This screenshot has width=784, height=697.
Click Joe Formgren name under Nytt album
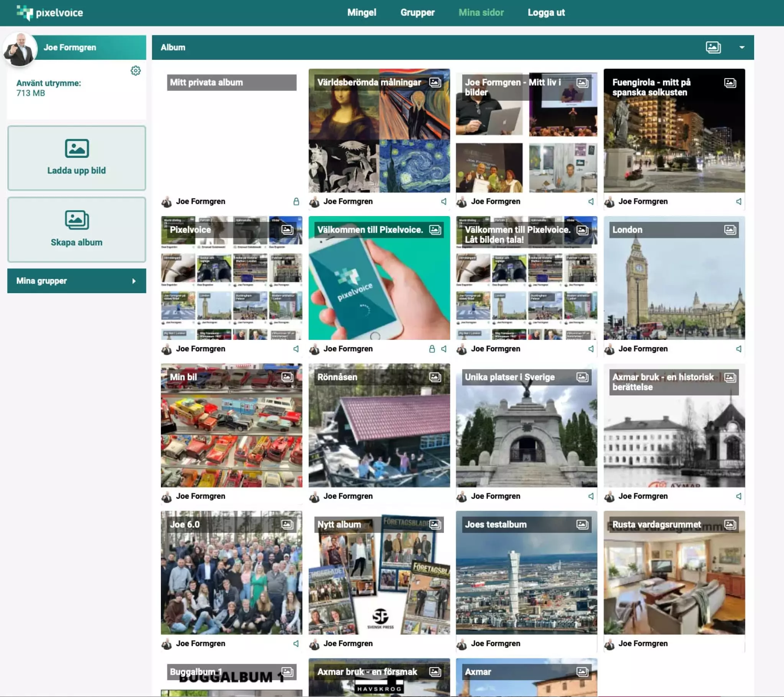(348, 644)
